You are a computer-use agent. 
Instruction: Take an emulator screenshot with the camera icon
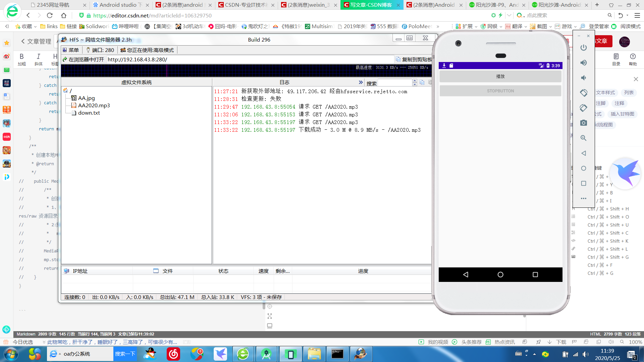tap(584, 123)
